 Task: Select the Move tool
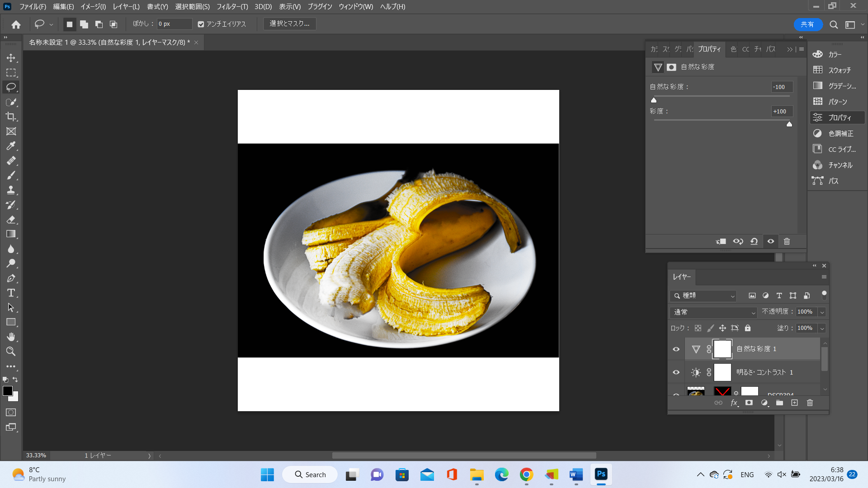coord(11,58)
